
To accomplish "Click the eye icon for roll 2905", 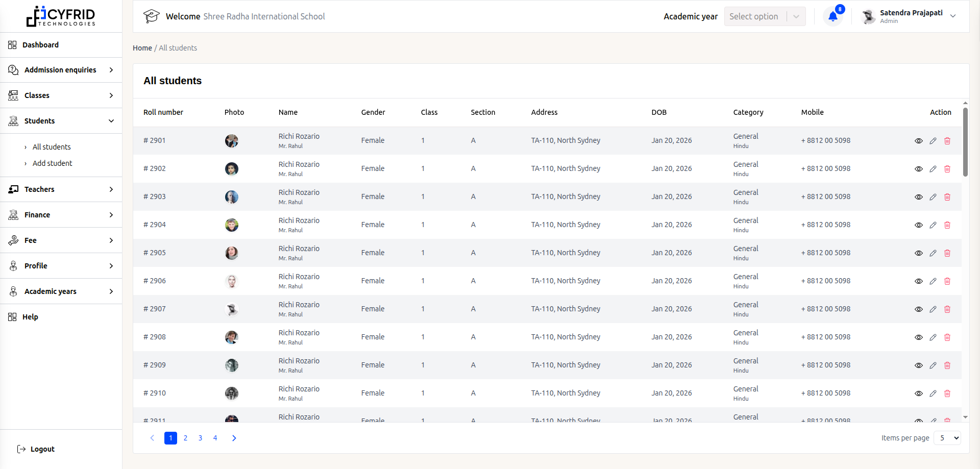I will click(x=919, y=253).
